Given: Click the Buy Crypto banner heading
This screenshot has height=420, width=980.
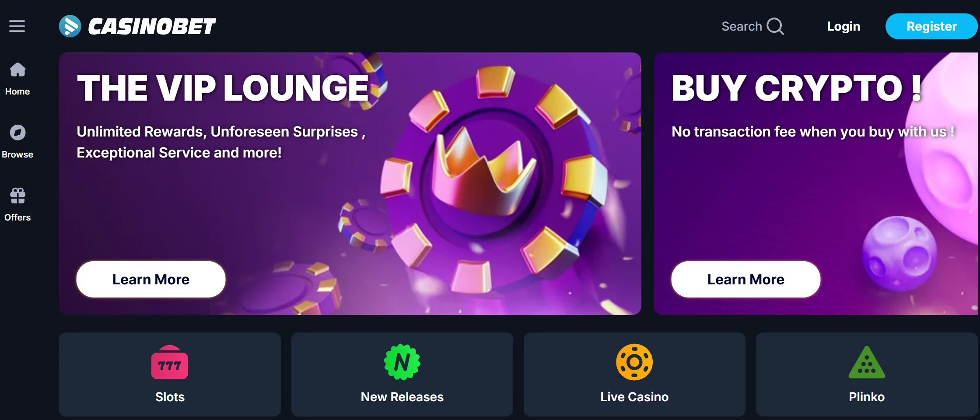Looking at the screenshot, I should (797, 87).
